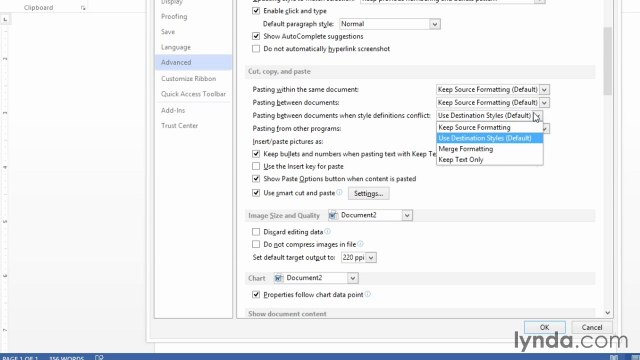Click the options pane vertical scrollbar thumb
Screen dimensions: 640x360
[x=607, y=60]
